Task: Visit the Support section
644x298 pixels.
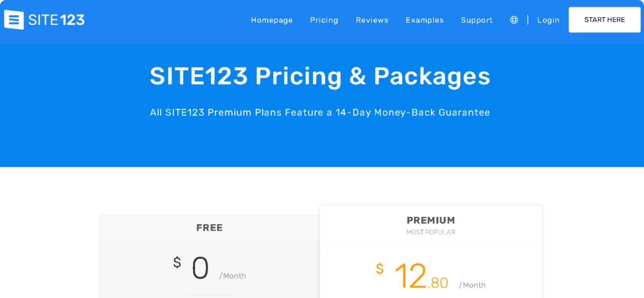Action: pyautogui.click(x=477, y=20)
